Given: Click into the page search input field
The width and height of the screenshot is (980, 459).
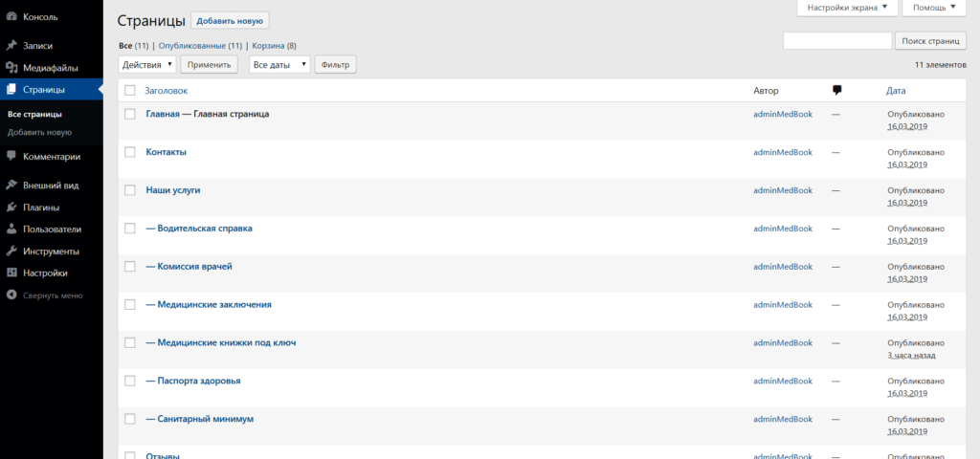Looking at the screenshot, I should [x=836, y=41].
